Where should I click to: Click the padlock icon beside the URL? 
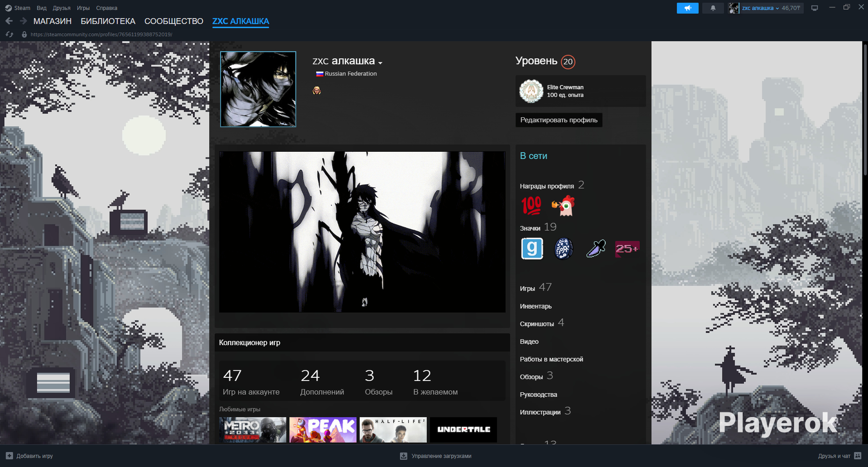point(24,35)
